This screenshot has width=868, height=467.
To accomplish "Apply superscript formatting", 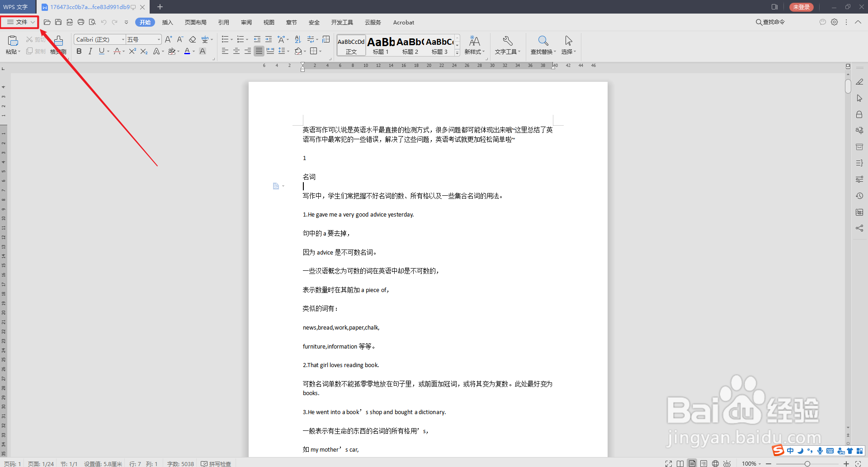I will pyautogui.click(x=132, y=51).
